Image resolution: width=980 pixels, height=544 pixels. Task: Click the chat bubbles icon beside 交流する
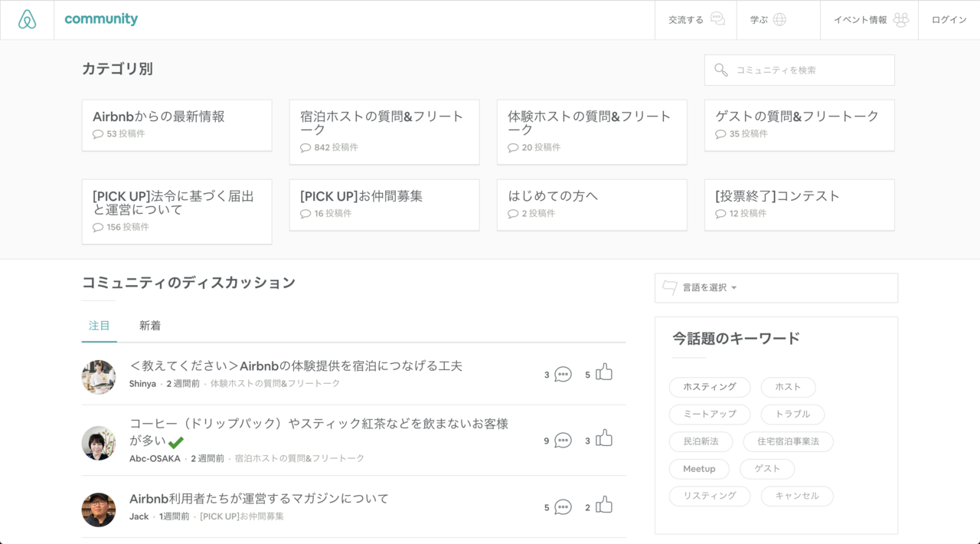[x=717, y=19]
